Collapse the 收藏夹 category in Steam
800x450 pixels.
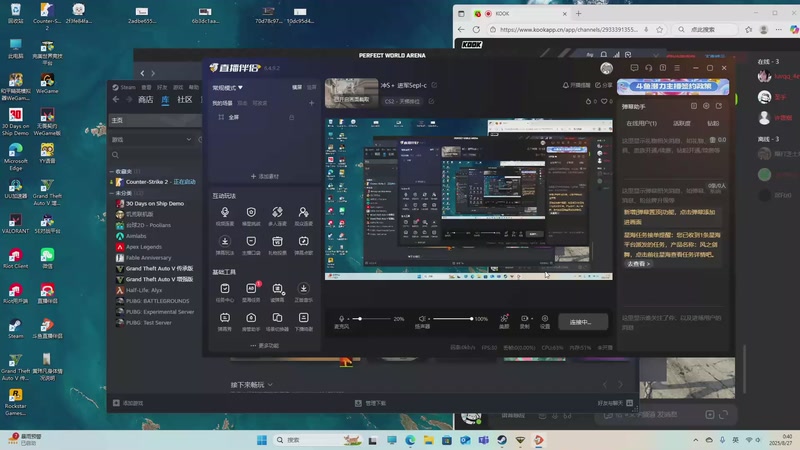112,171
